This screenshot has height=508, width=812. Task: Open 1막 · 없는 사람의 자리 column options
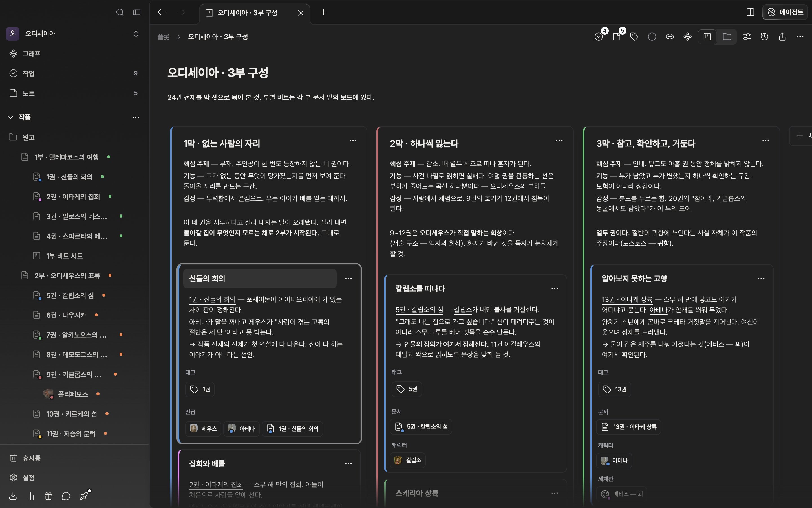click(x=353, y=141)
